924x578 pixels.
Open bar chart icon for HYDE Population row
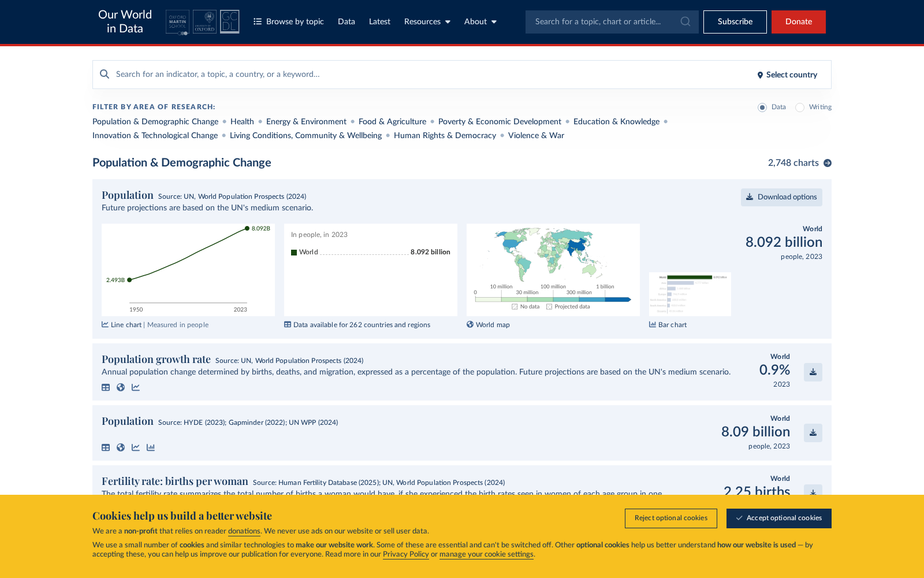151,447
